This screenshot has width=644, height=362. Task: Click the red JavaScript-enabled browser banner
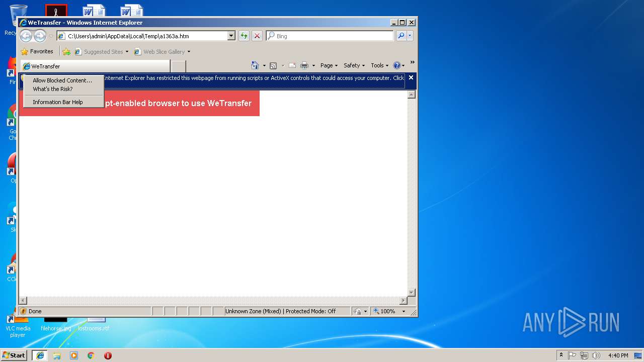click(139, 103)
